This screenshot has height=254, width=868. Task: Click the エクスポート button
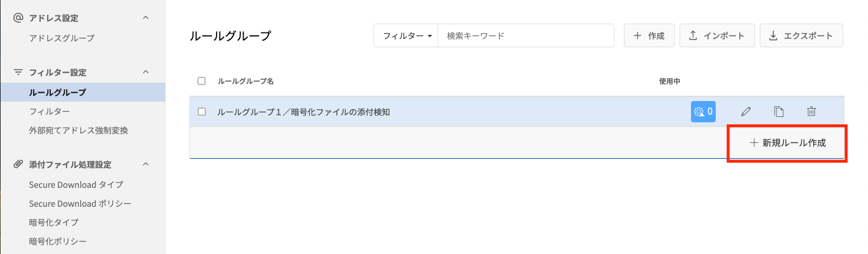click(x=801, y=36)
